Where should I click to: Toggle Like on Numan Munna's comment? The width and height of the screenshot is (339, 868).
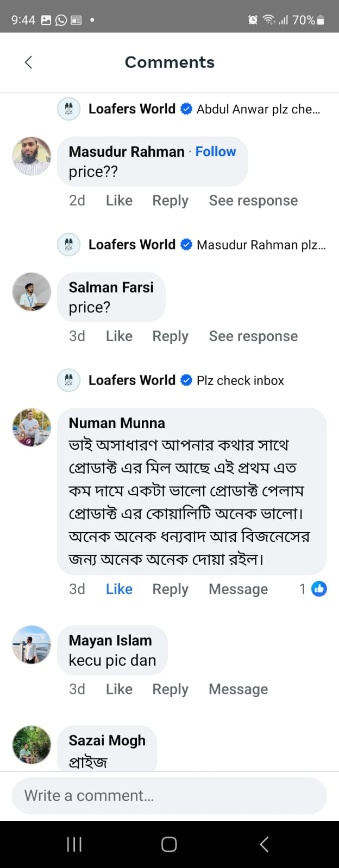[119, 589]
